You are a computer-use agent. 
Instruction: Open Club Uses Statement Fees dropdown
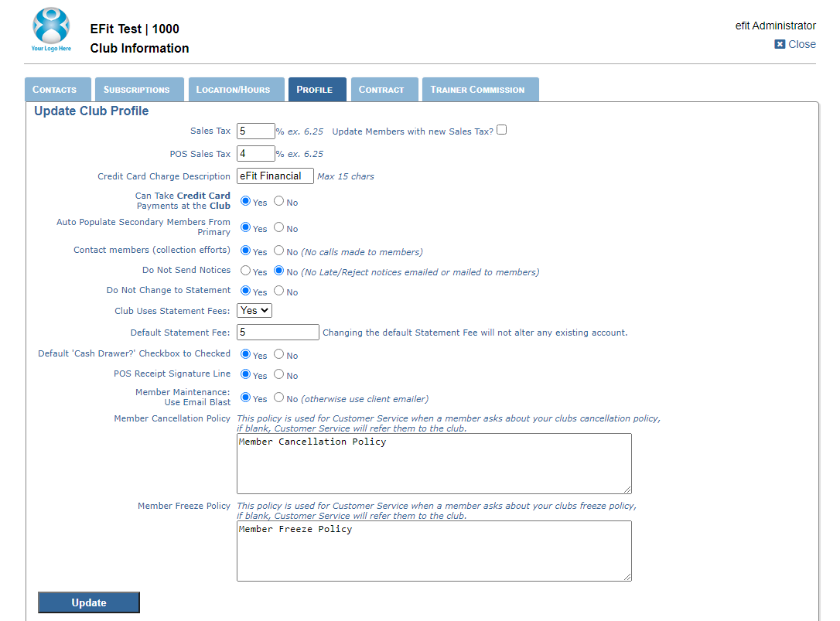pos(254,310)
